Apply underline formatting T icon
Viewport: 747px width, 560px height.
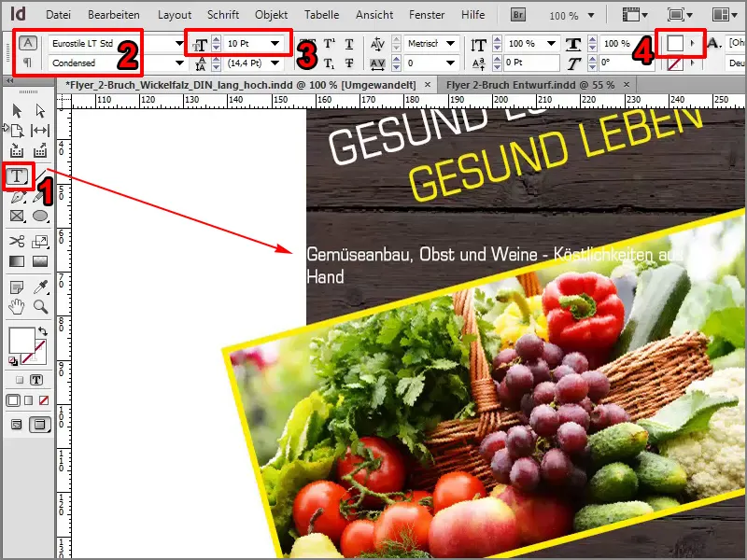tap(349, 44)
